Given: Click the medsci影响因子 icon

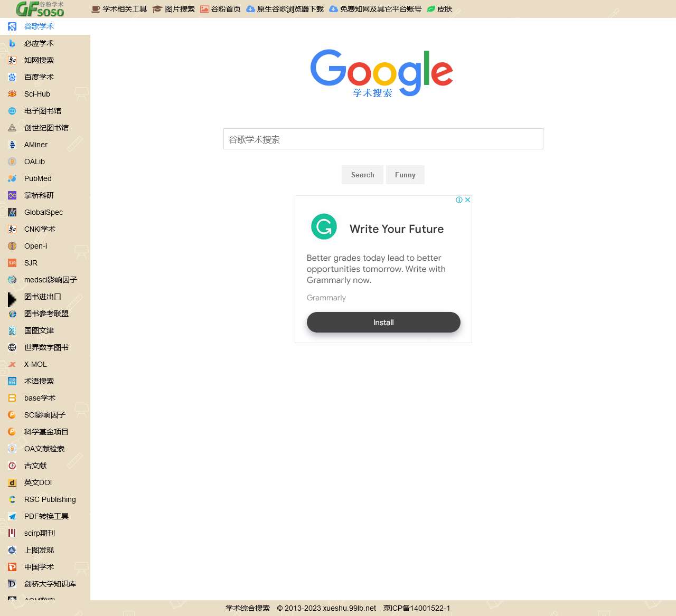Looking at the screenshot, I should tap(12, 280).
